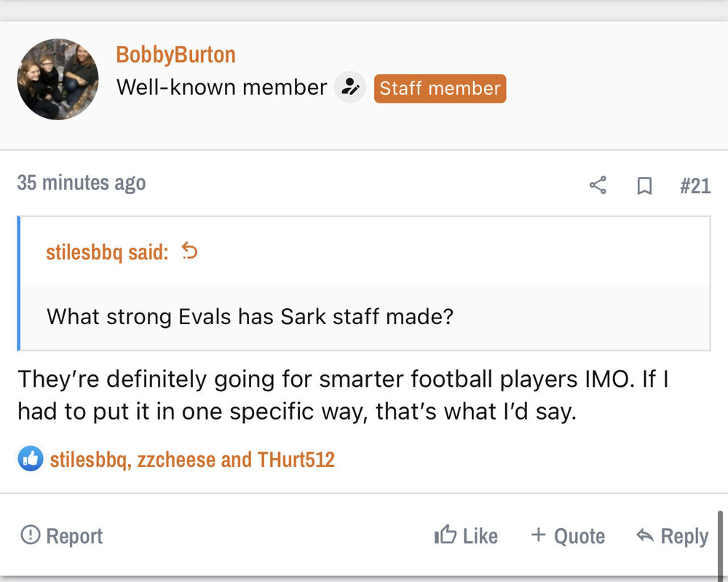
Task: Open the #21 post number link
Action: pos(695,186)
